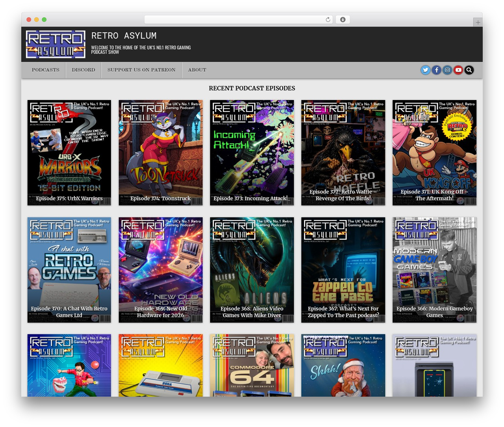This screenshot has width=504, height=427.
Task: Open a new browser tab with plus
Action: [478, 22]
